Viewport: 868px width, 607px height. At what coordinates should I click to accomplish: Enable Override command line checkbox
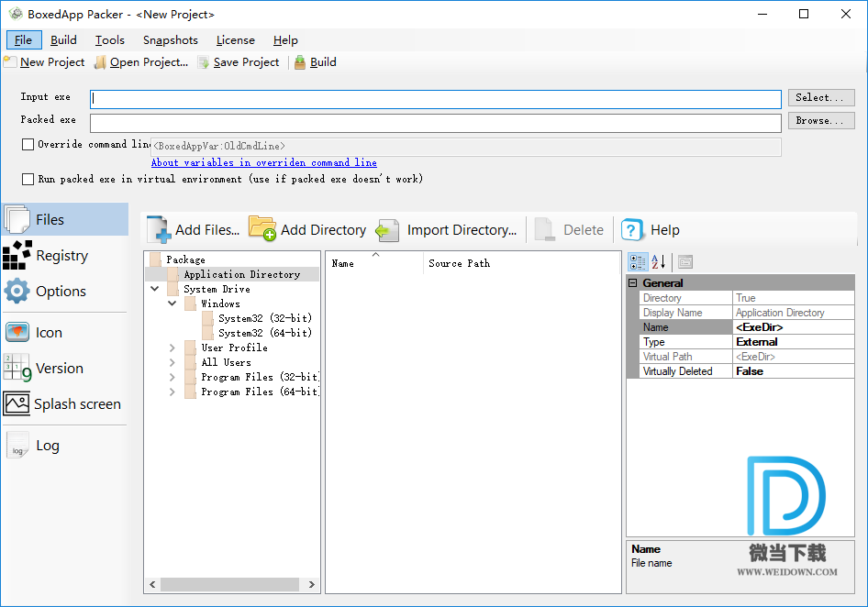coord(28,145)
